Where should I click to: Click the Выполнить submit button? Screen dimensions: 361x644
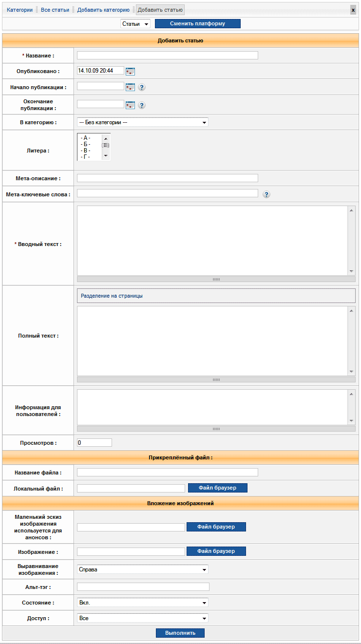(180, 633)
